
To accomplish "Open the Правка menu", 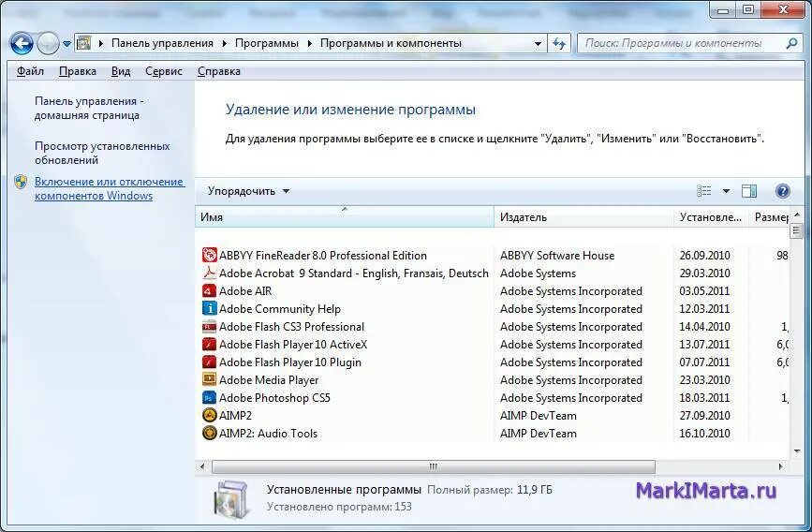I will point(77,71).
